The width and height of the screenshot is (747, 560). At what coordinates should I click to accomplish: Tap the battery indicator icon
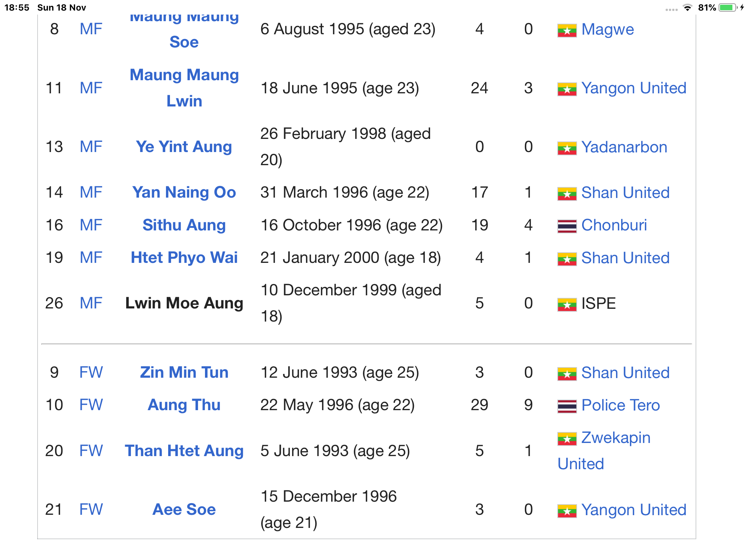(728, 8)
